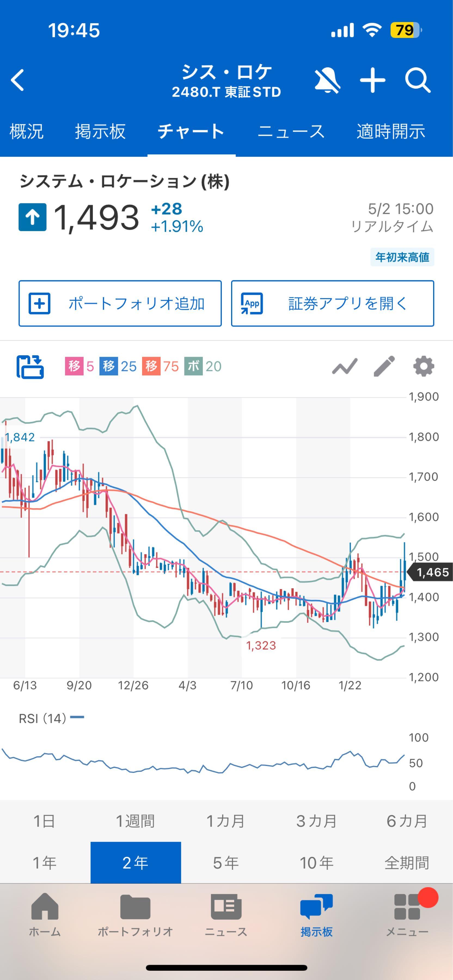Screen dimensions: 453x980
Task: Open the search magnifier
Action: (418, 80)
